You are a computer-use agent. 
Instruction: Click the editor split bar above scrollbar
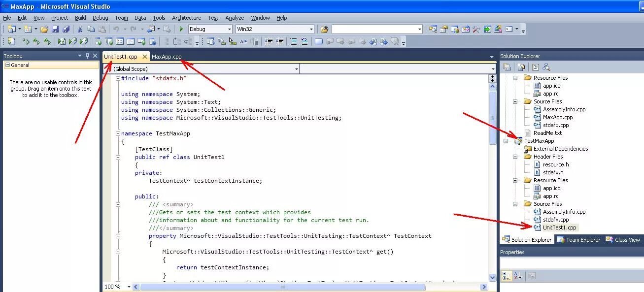[492, 78]
